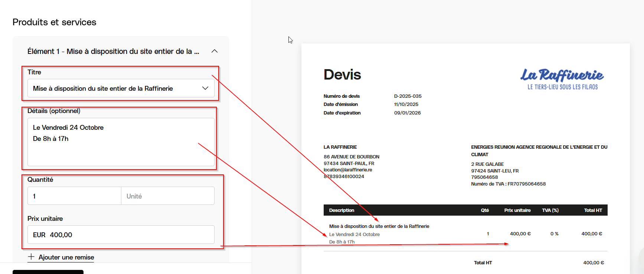The image size is (644, 274).
Task: Click the plus icon beside Ajouter une remise
Action: 31,257
